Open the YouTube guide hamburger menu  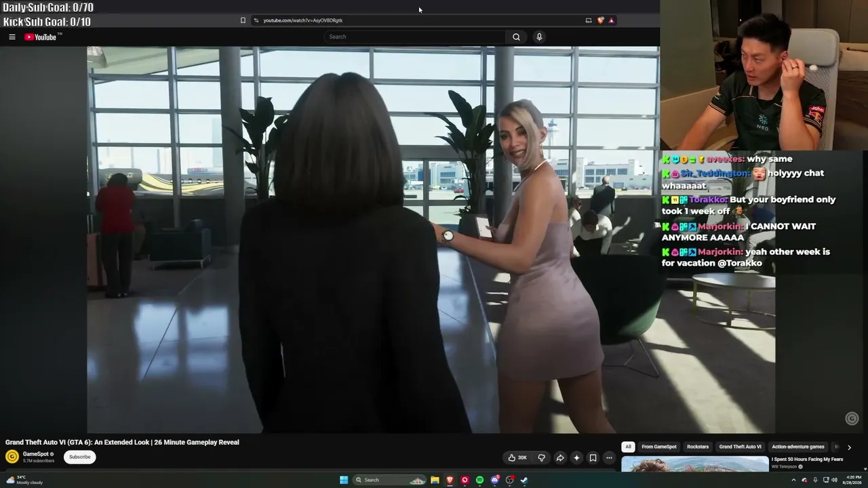pyautogui.click(x=12, y=37)
